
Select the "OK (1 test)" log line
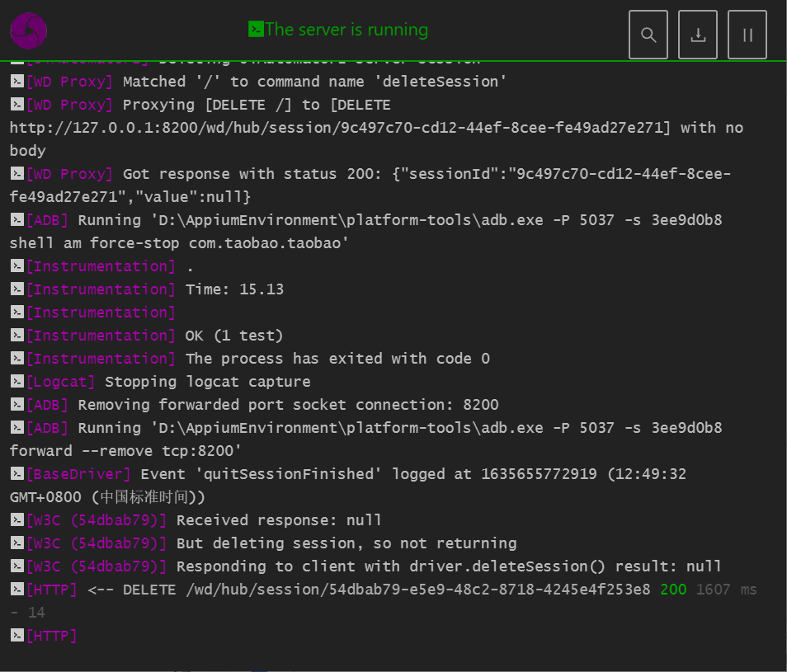point(234,336)
